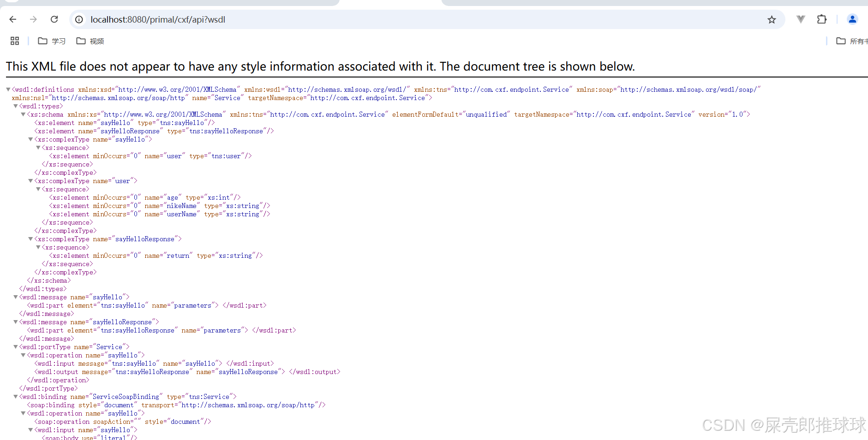Collapse the wsdl:portType Service node
The image size is (868, 440).
click(15, 347)
